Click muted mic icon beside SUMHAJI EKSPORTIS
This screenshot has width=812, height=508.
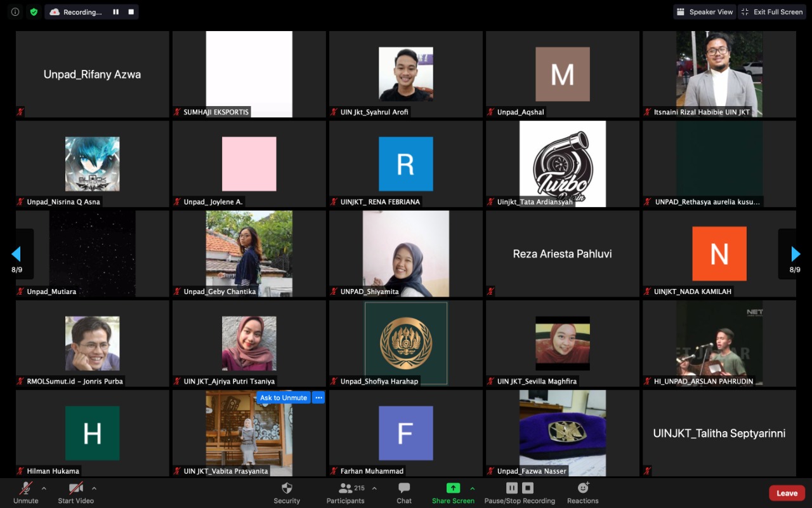178,112
